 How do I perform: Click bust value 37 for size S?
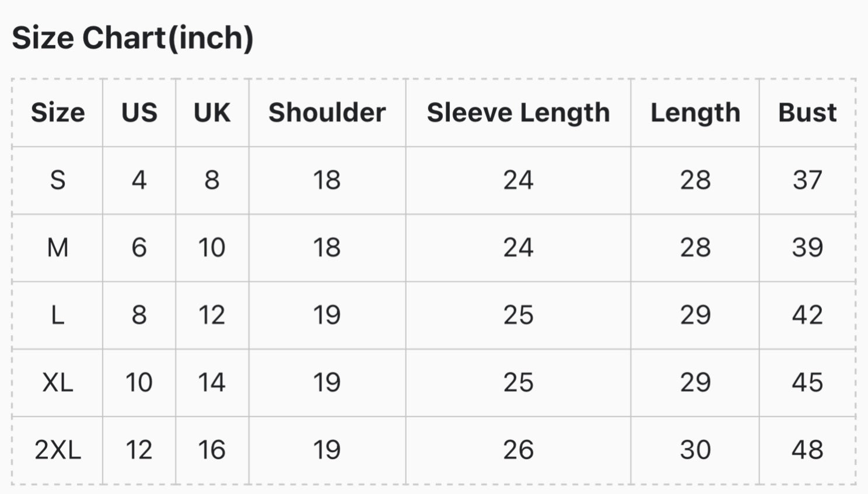[807, 180]
